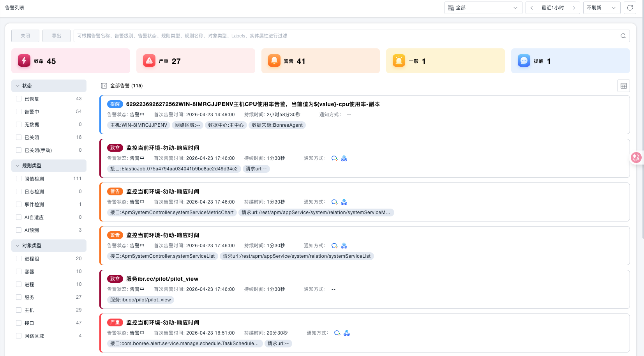This screenshot has width=644, height=356.
Task: Click the next time range arrow
Action: click(x=574, y=8)
